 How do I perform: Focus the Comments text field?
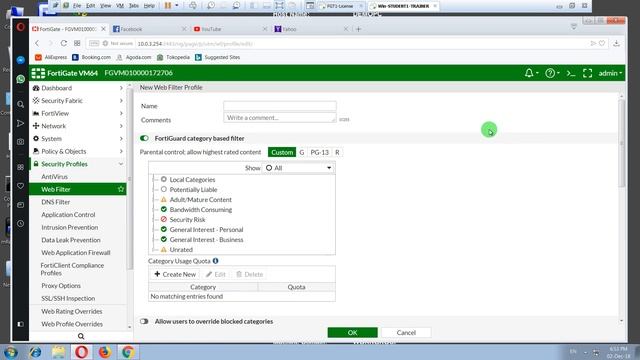click(x=280, y=118)
